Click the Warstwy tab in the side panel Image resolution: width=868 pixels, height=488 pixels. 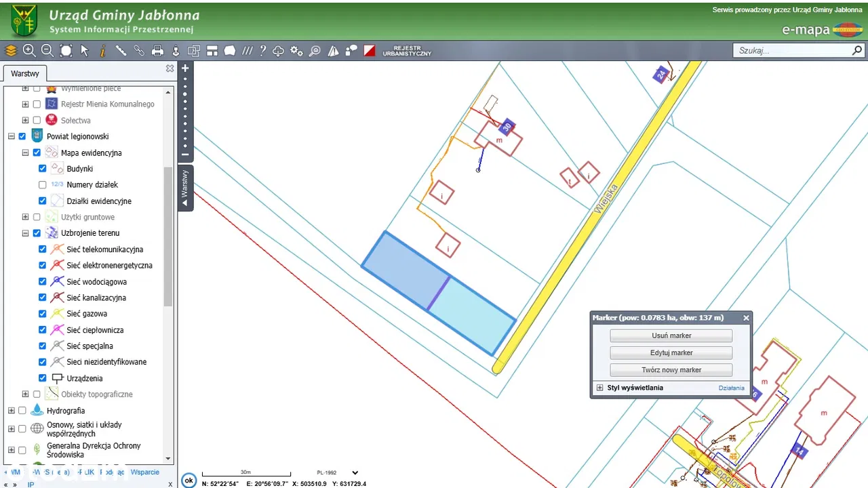25,74
